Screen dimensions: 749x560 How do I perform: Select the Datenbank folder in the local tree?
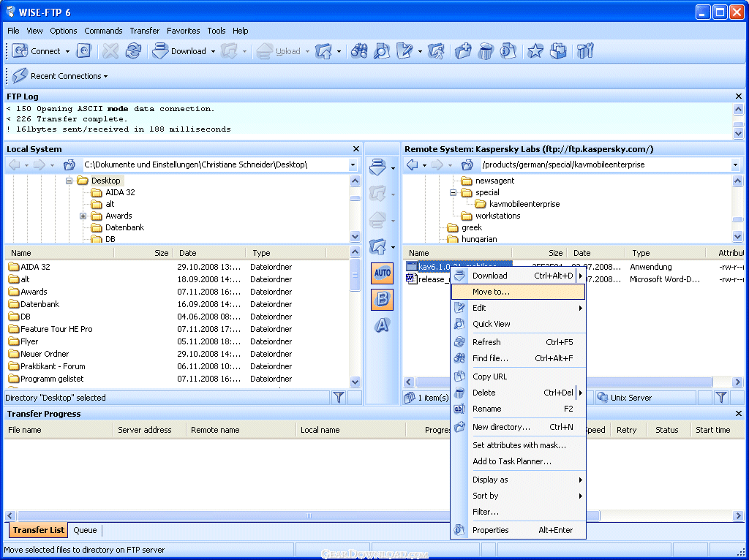point(124,227)
